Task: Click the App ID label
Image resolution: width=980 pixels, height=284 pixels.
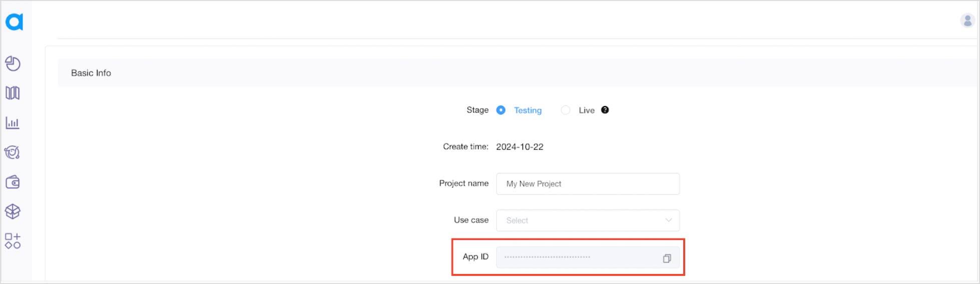Action: click(475, 256)
